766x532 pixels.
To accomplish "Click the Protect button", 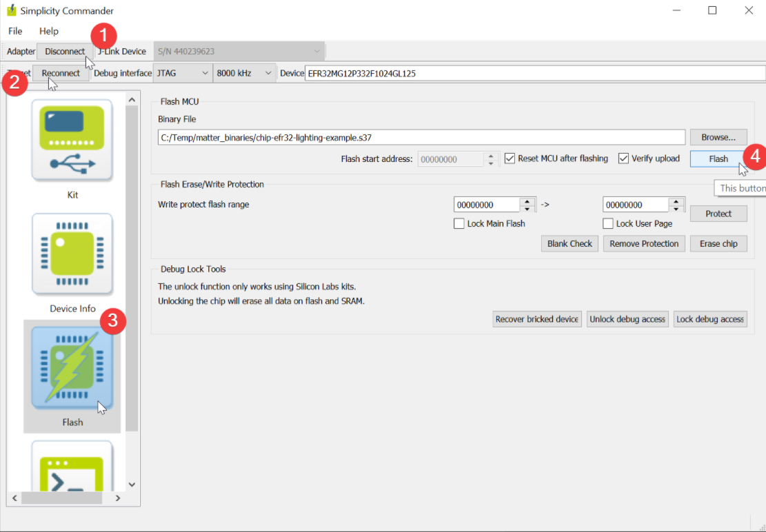I will [718, 214].
